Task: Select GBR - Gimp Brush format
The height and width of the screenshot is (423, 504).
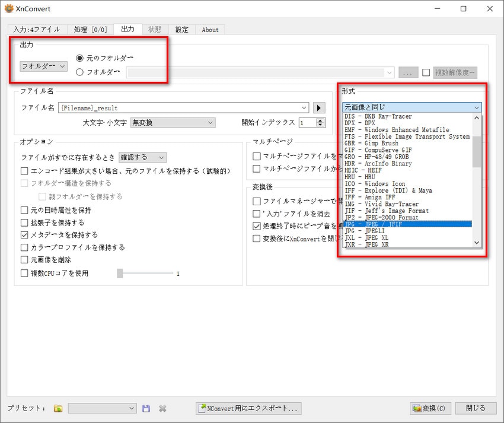Action: click(408, 143)
